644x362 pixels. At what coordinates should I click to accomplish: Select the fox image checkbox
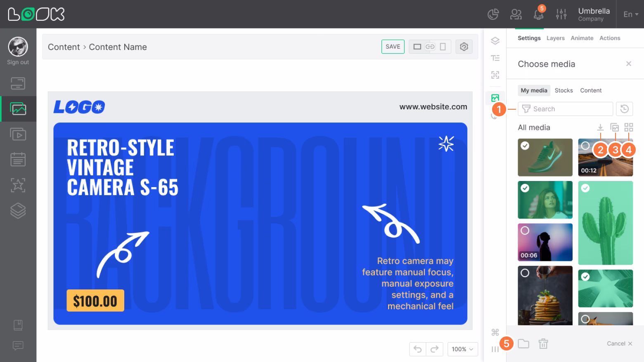[x=585, y=319]
